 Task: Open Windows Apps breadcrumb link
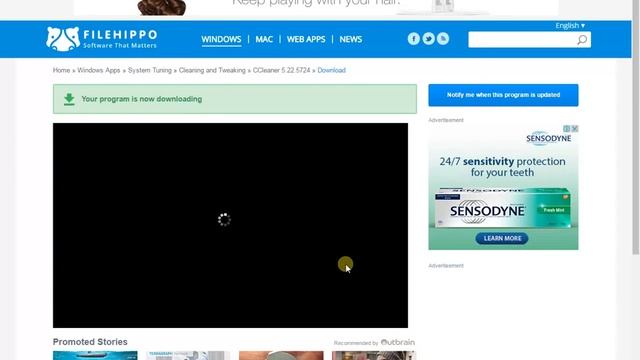(99, 70)
